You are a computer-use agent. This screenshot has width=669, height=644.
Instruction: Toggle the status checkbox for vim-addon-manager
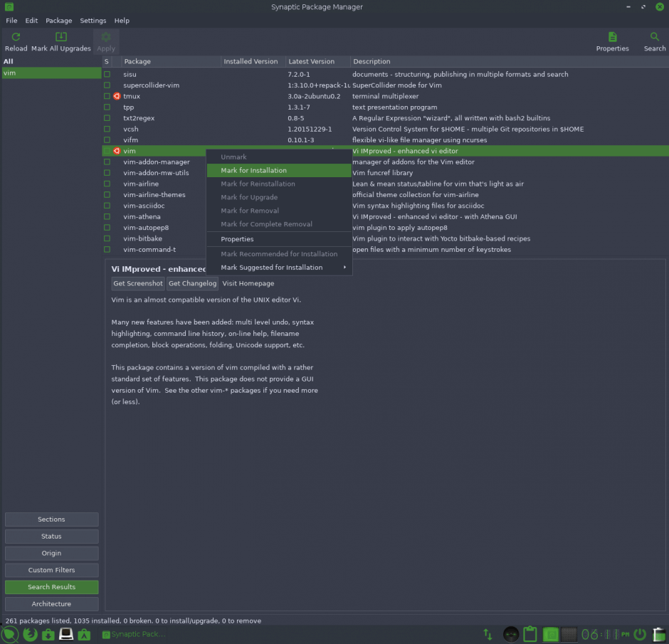click(x=107, y=162)
